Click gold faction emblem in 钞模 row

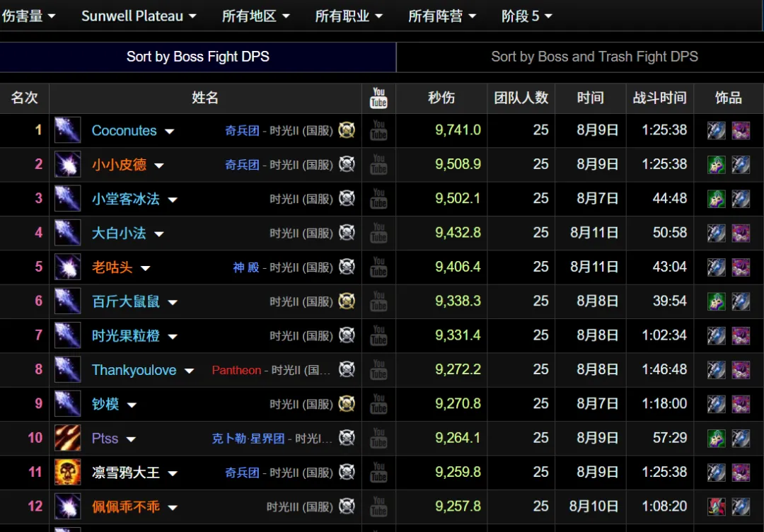(x=347, y=403)
